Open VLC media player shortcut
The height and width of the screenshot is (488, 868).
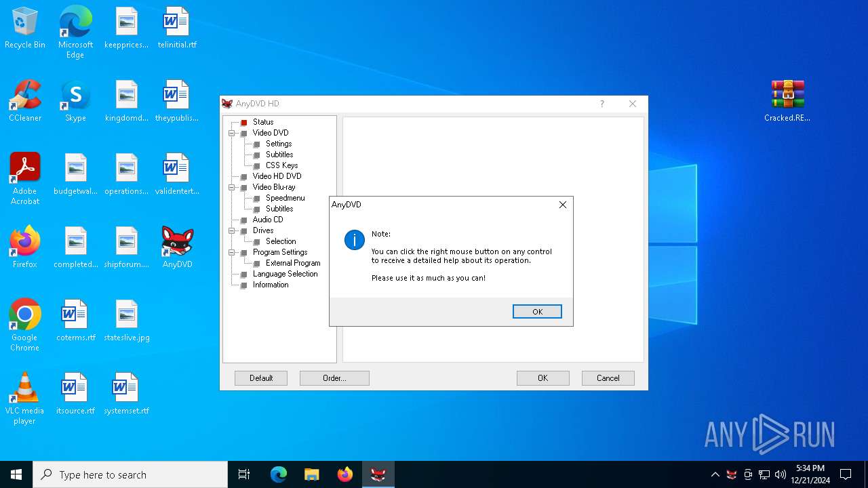[x=25, y=399]
